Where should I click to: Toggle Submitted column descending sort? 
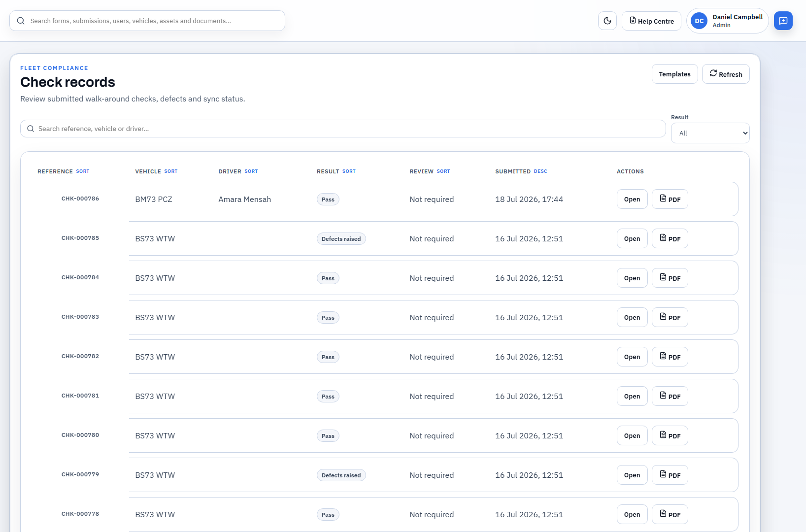pyautogui.click(x=540, y=171)
